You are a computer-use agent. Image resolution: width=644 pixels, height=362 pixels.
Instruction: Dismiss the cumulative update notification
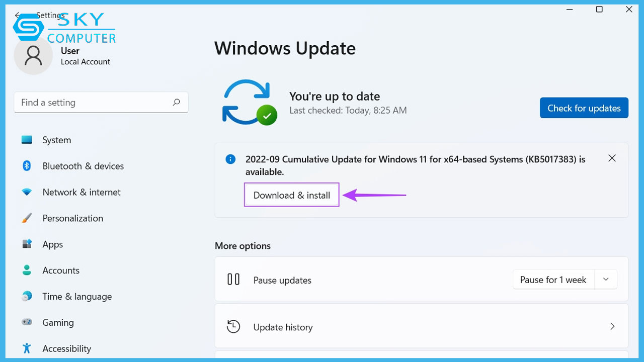coord(612,158)
